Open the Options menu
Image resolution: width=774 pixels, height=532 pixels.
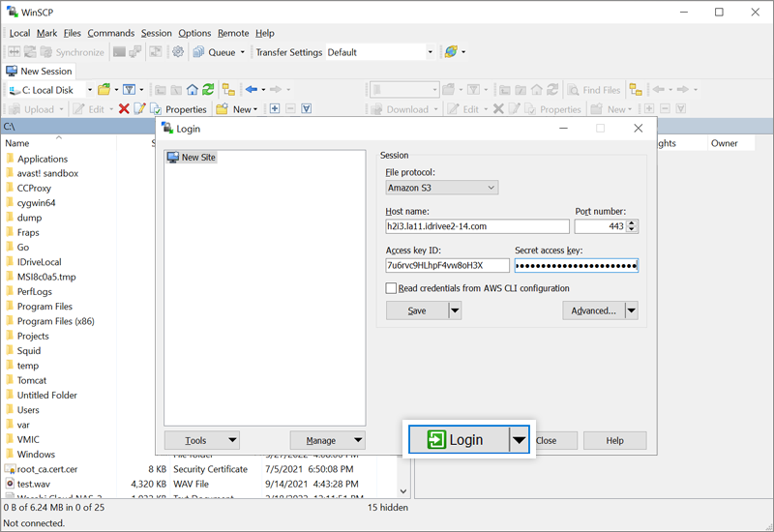pos(194,33)
